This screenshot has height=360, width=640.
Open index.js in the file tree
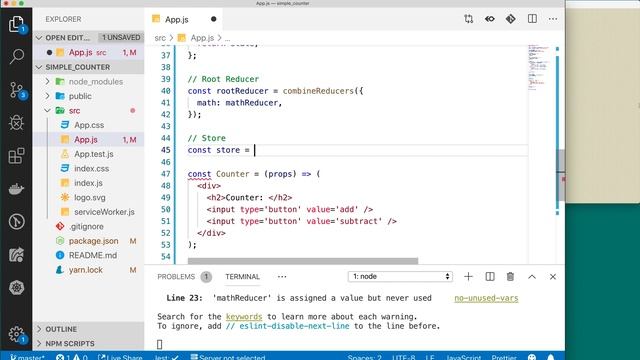pyautogui.click(x=88, y=183)
